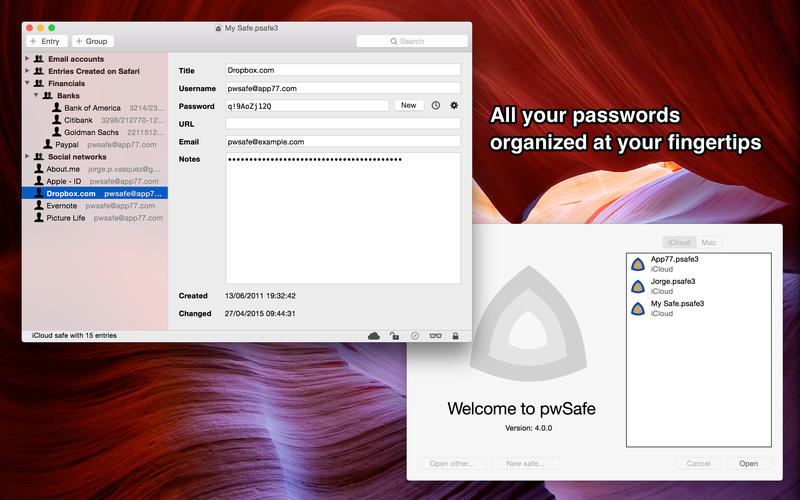
Task: Collapse the Banks subgroup
Action: [x=37, y=96]
